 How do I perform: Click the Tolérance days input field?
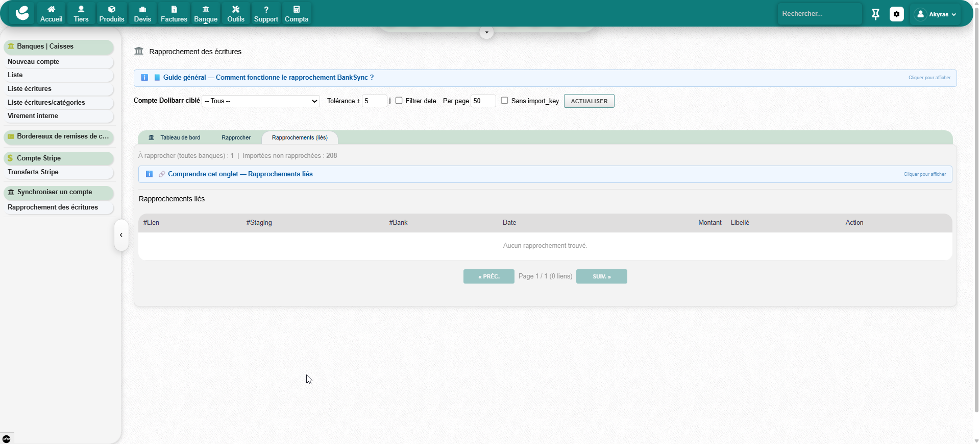[374, 101]
